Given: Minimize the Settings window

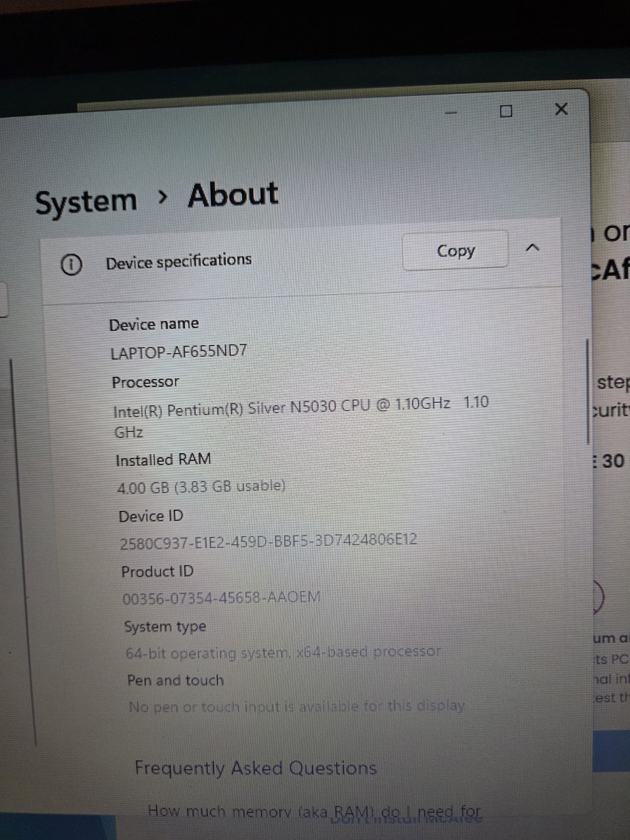Looking at the screenshot, I should coord(451,113).
